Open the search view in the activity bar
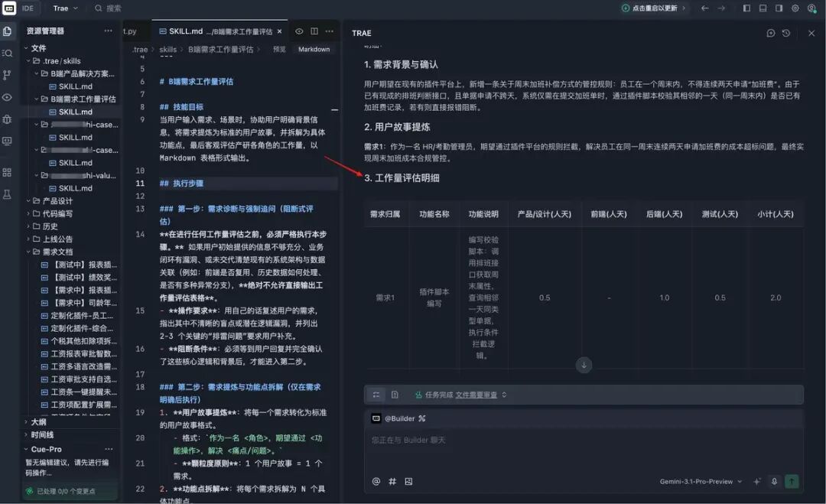 tap(8, 53)
